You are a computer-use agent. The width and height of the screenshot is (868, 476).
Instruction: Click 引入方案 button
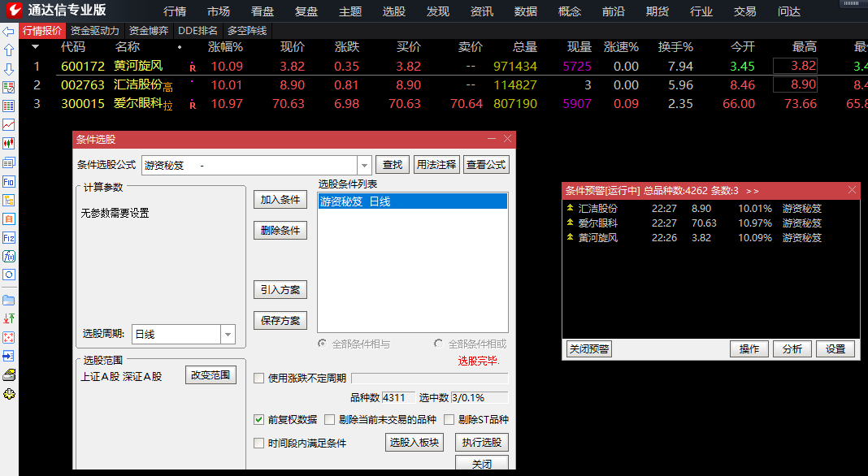click(x=280, y=289)
